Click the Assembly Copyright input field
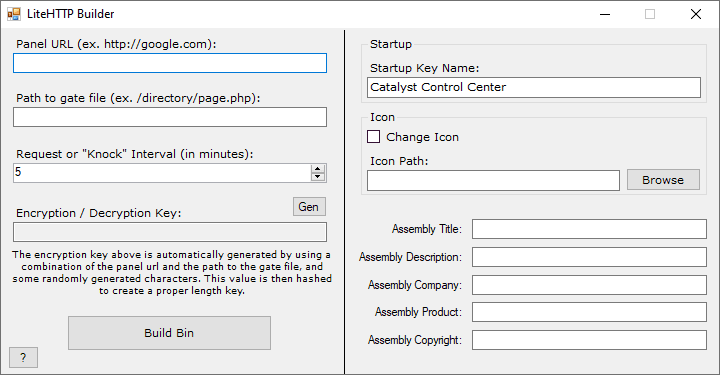This screenshot has height=375, width=720. pos(589,340)
